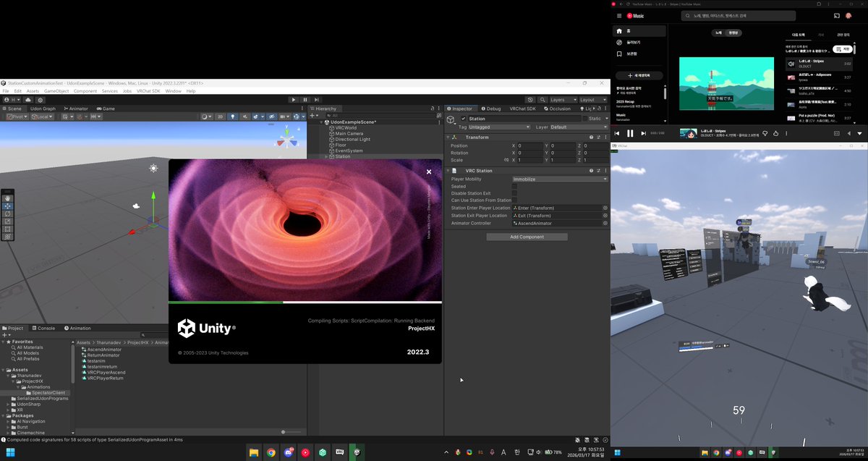This screenshot has height=461, width=868.
Task: Collapse the Transform component foldout
Action: pyautogui.click(x=448, y=137)
